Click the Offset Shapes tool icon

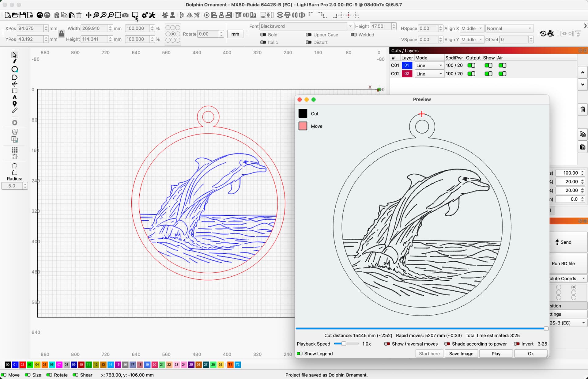(x=14, y=123)
